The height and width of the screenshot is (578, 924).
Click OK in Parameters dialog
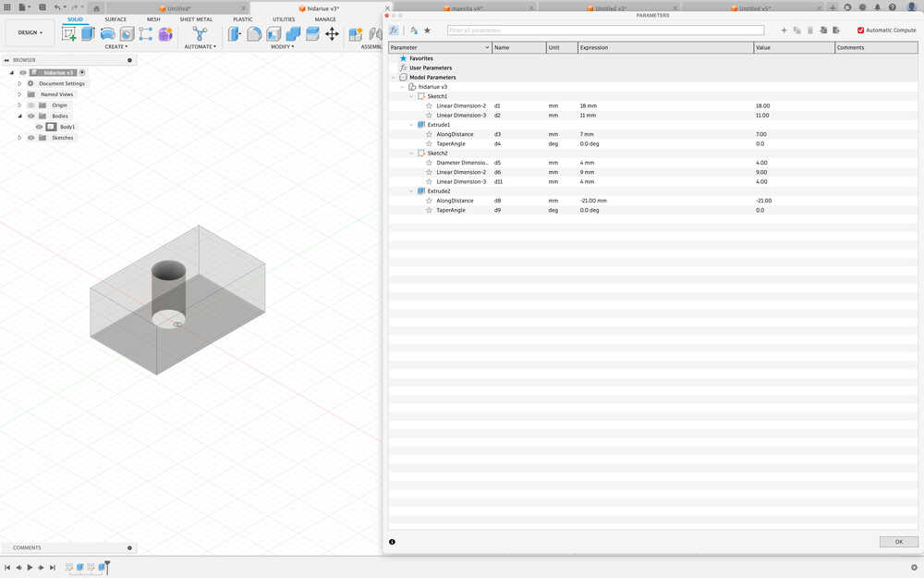tap(899, 541)
